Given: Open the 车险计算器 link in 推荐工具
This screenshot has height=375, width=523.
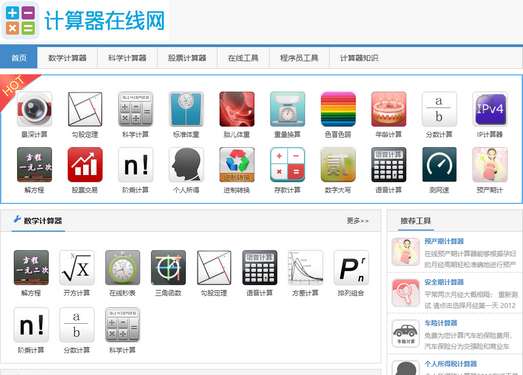Looking at the screenshot, I should [441, 323].
